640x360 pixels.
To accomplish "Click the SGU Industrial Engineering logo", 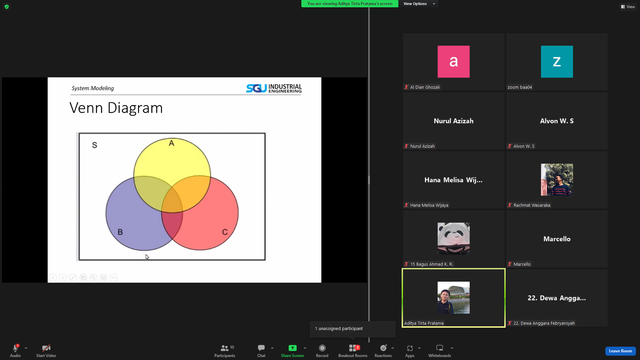I will (x=274, y=88).
